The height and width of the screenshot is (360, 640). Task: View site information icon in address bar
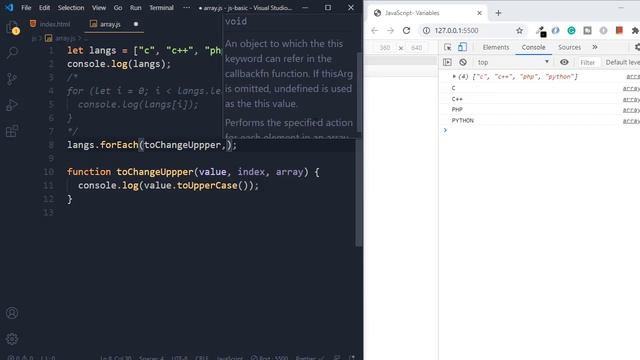pos(426,31)
